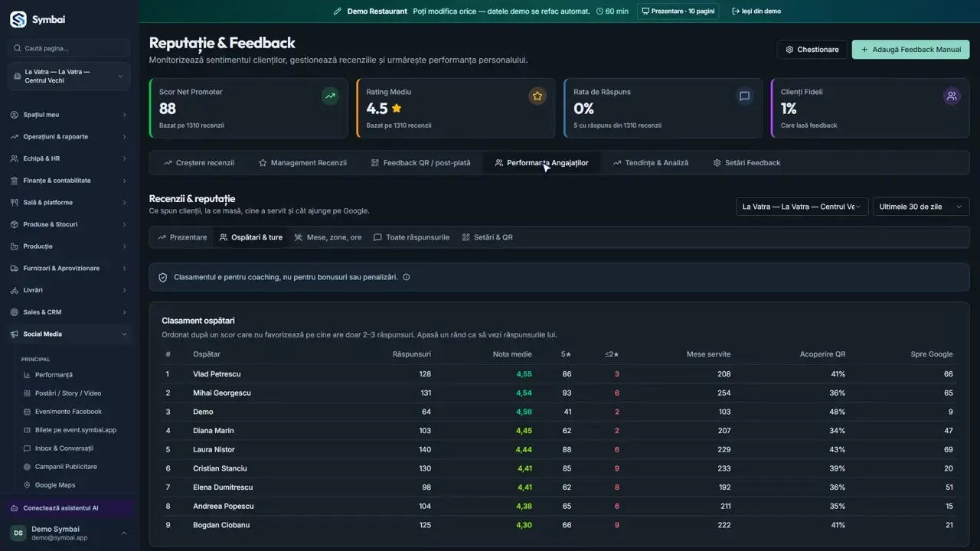Image resolution: width=980 pixels, height=551 pixels.
Task: Open the Management Recenzii tab
Action: (x=302, y=163)
